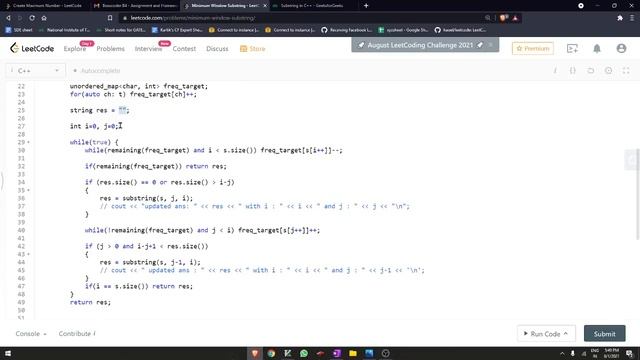Collapse the while loop at line 29
Screen dimensions: 640x360
[28, 142]
